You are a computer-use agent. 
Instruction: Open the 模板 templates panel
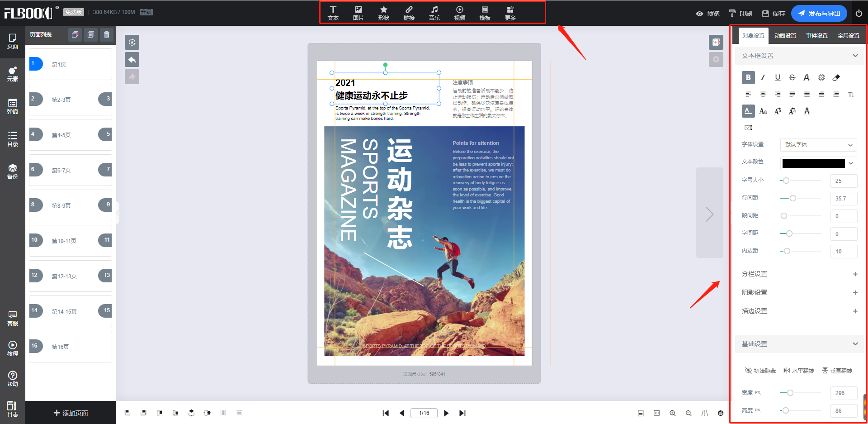485,13
